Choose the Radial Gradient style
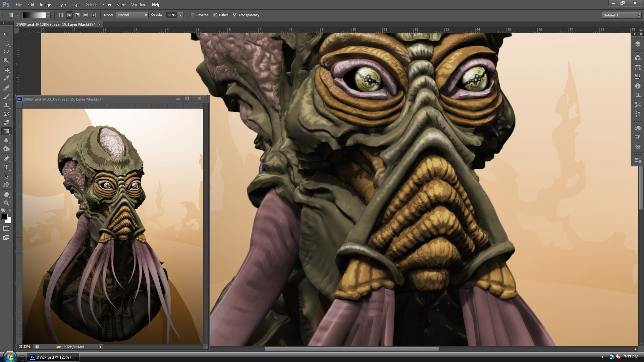Image resolution: width=644 pixels, height=362 pixels. coord(69,15)
